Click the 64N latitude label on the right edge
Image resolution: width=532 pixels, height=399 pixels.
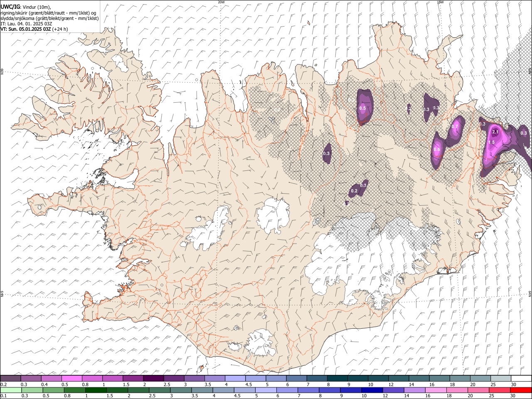click(x=530, y=293)
